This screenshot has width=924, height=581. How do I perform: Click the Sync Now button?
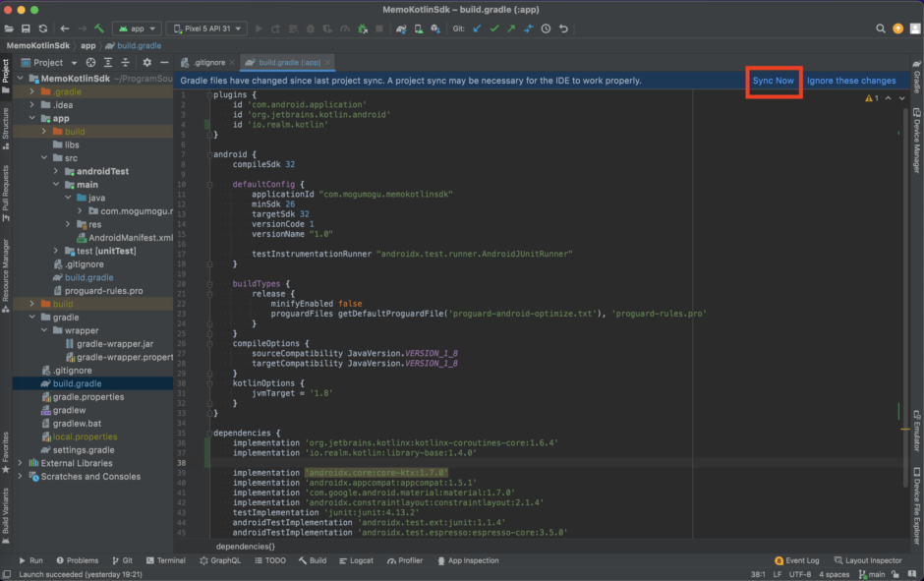click(774, 81)
